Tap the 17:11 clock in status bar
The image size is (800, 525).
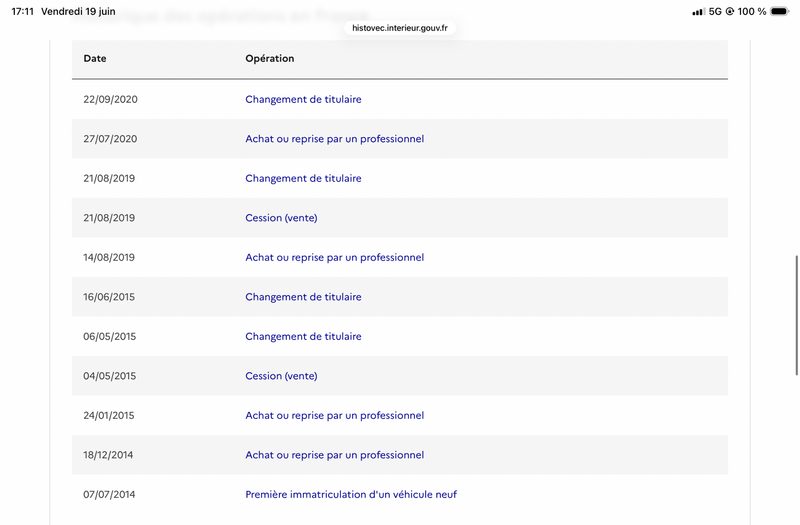point(22,11)
